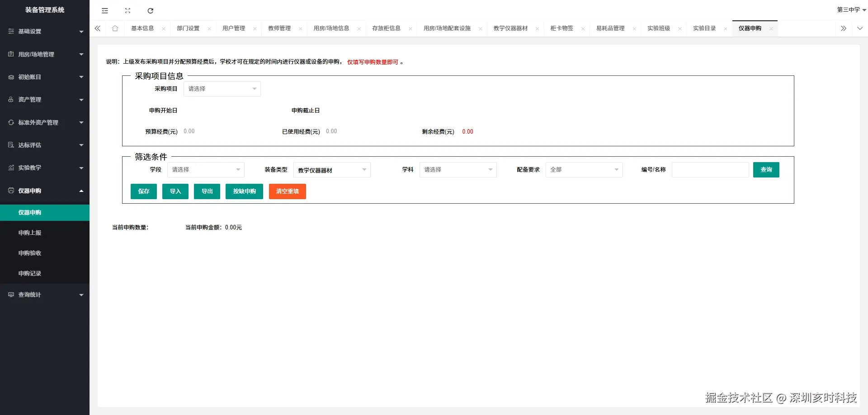Expand the 查询统计 sidebar menu

pyautogui.click(x=45, y=294)
